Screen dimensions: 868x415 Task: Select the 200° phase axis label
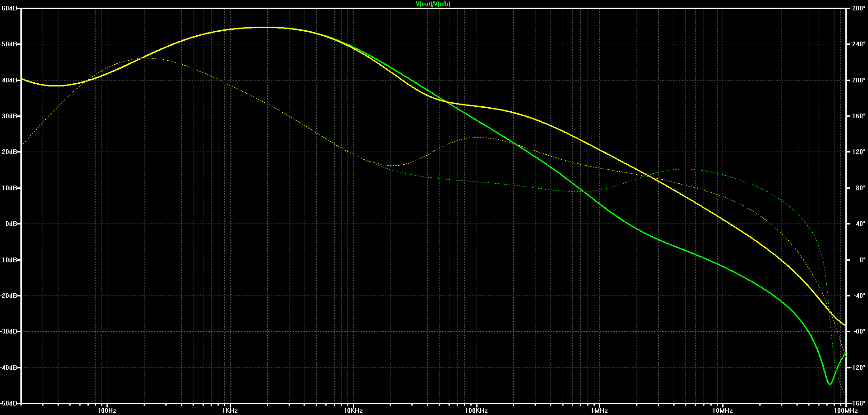858,80
